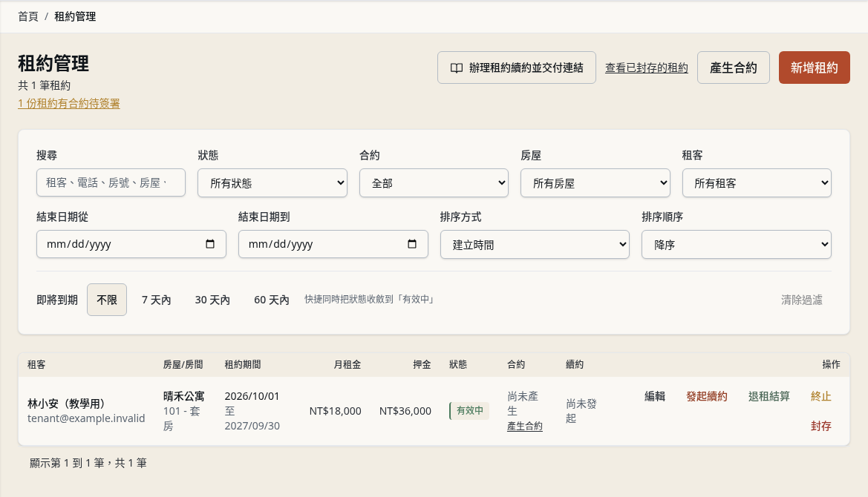Open the 房屋 dropdown showing 所有房屋

click(x=595, y=183)
